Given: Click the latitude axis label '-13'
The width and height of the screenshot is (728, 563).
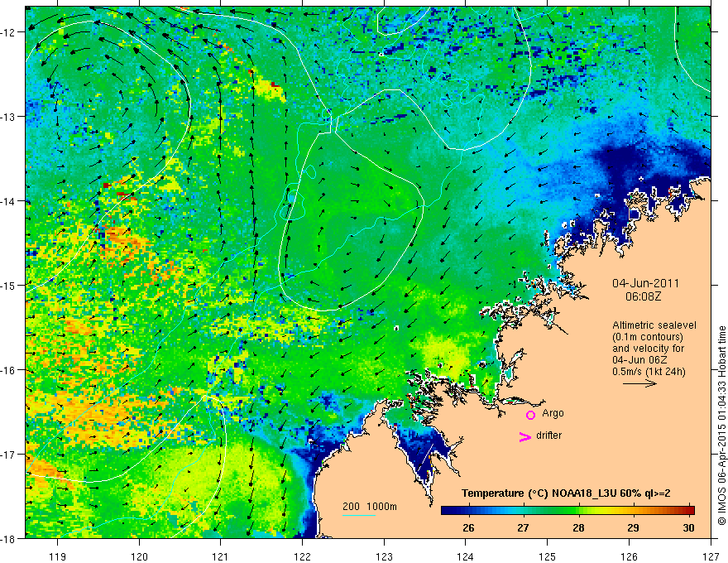Looking at the screenshot, I should pyautogui.click(x=8, y=117).
